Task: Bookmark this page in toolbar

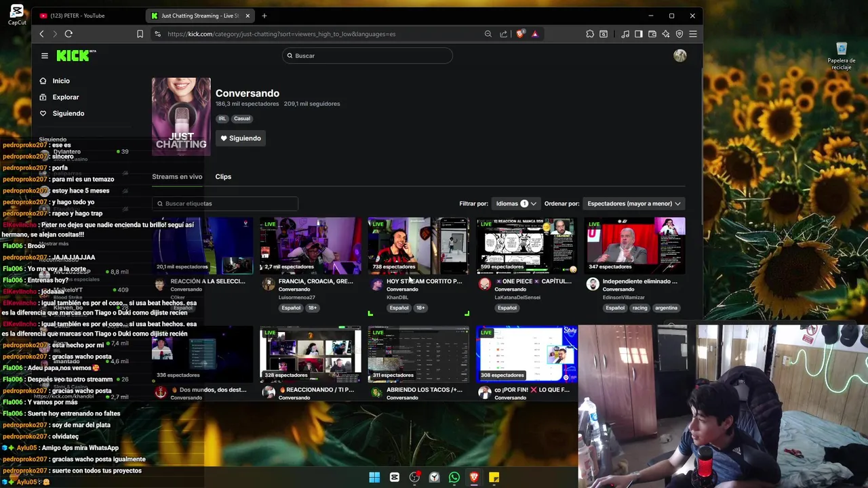Action: (x=140, y=34)
